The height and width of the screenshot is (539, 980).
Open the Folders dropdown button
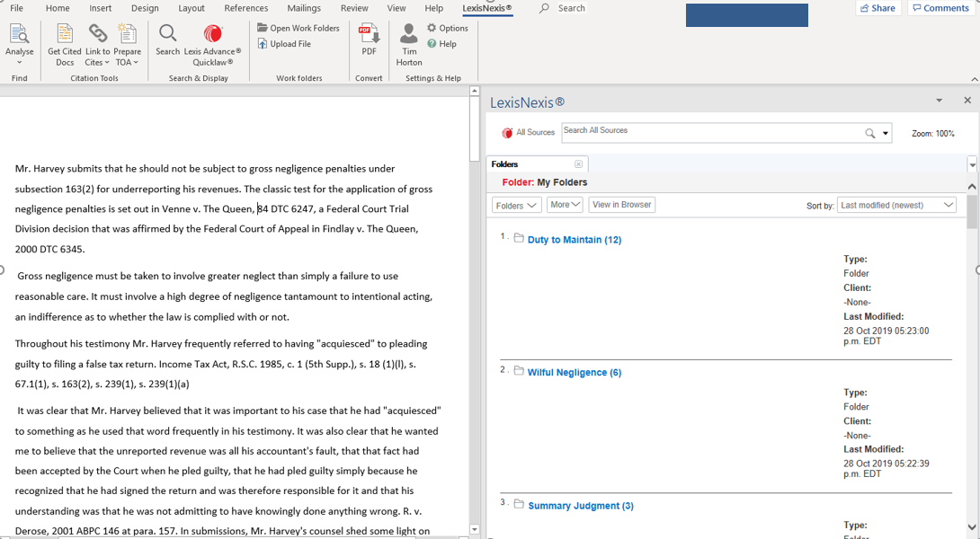point(516,205)
